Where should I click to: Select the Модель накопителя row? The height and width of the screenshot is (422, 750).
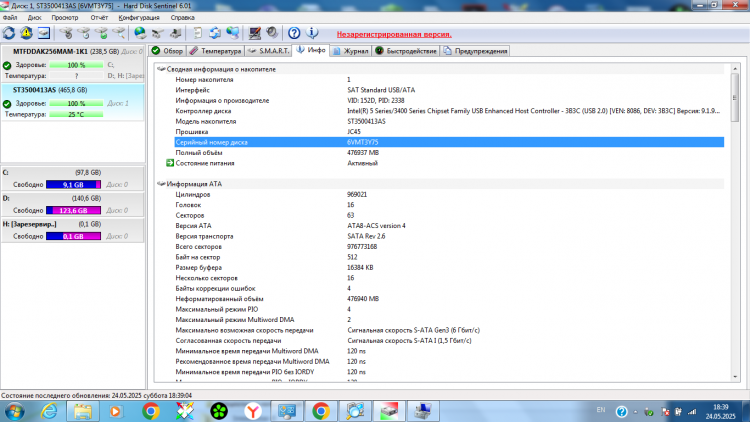click(449, 122)
